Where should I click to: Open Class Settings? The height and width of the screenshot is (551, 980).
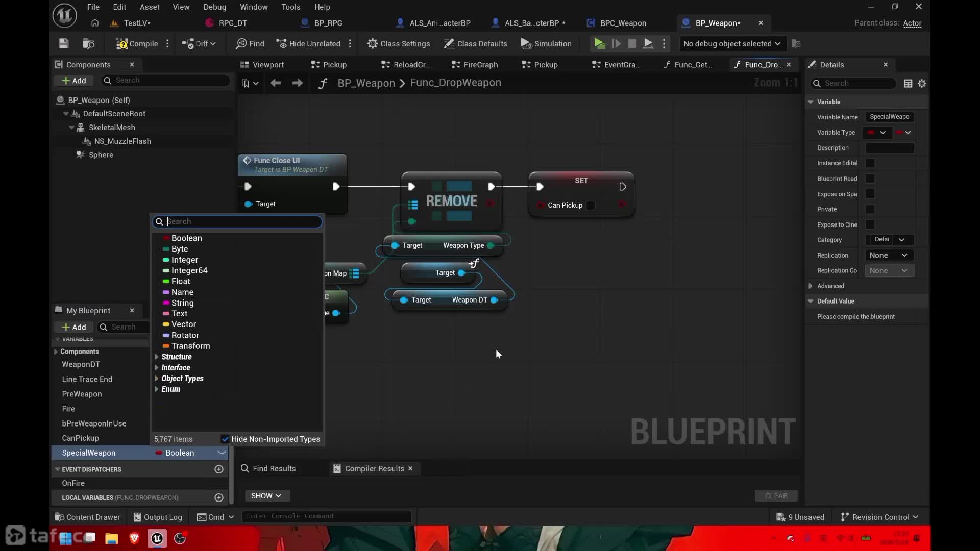[x=399, y=44]
